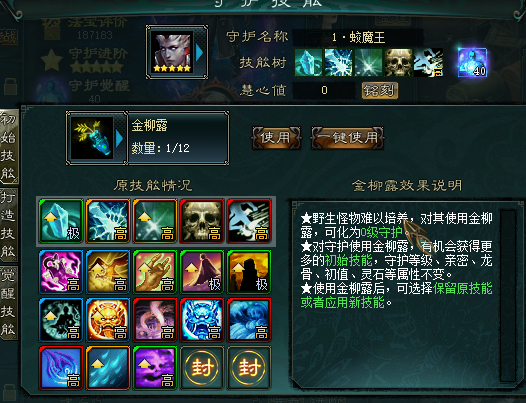
Task: Select the ice crystal skill in original skills grid
Action: coord(61,220)
